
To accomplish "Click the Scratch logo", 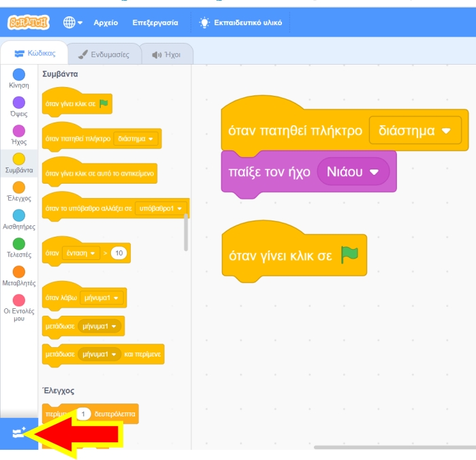I will pyautogui.click(x=29, y=22).
